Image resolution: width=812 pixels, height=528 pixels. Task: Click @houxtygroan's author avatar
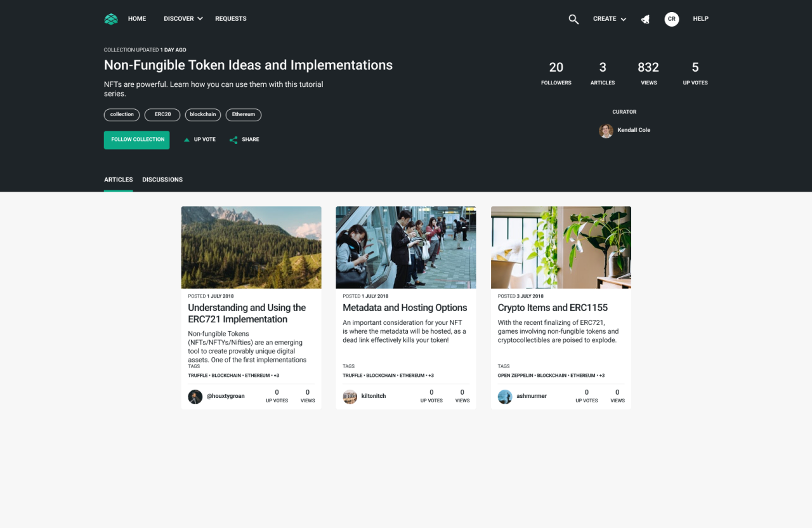coord(195,397)
